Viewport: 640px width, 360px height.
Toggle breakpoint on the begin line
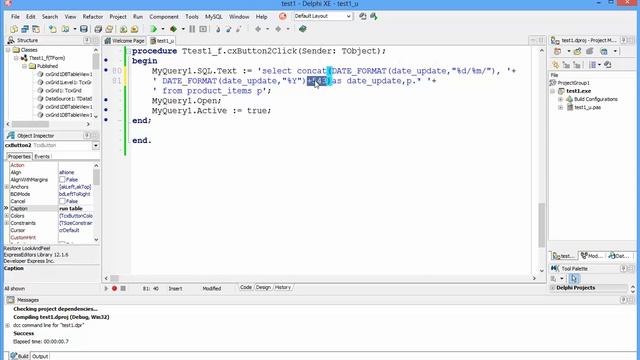(106, 60)
